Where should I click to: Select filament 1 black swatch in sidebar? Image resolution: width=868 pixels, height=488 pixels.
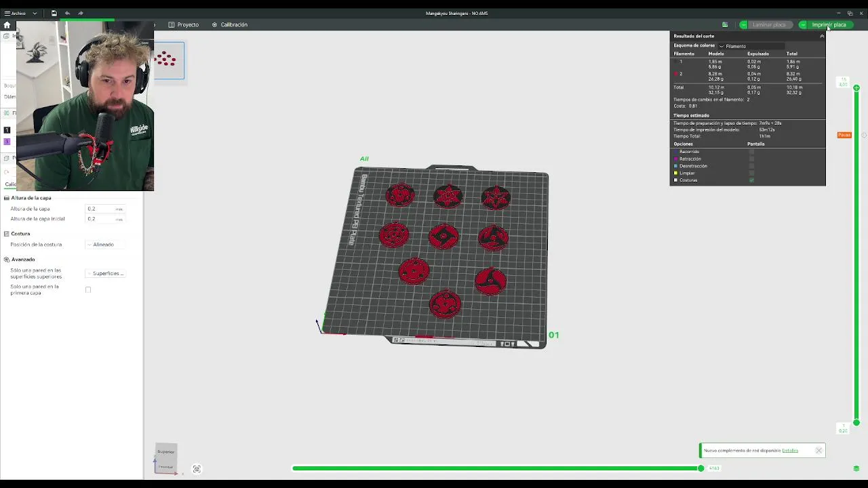click(x=7, y=130)
